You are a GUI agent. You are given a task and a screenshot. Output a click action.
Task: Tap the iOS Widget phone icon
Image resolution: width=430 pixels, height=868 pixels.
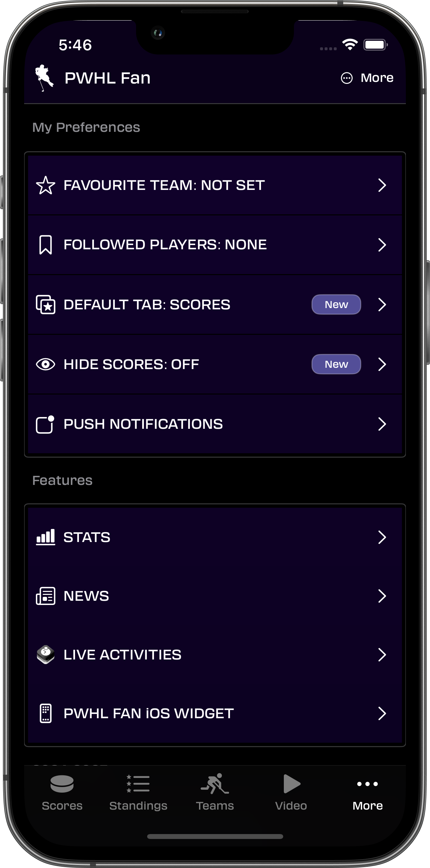coord(45,713)
